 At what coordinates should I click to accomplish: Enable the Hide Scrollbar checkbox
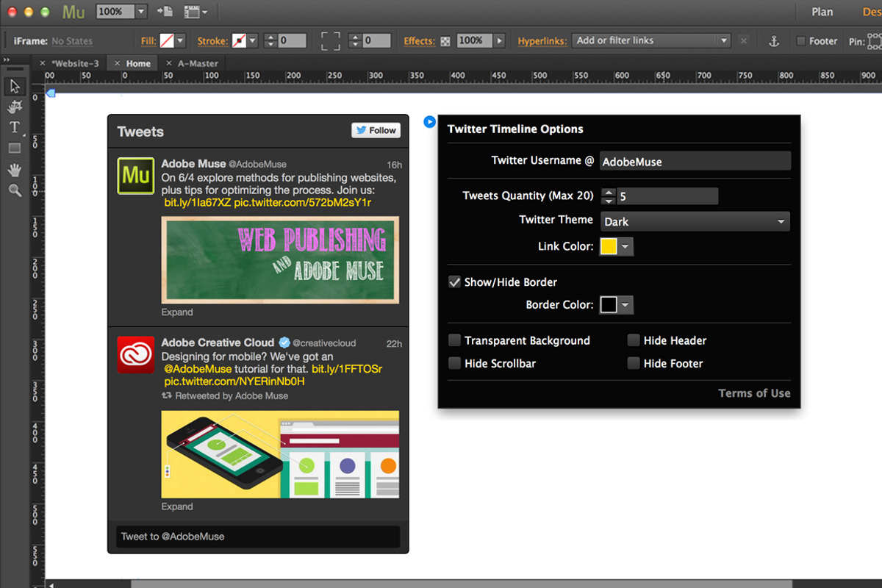point(455,363)
